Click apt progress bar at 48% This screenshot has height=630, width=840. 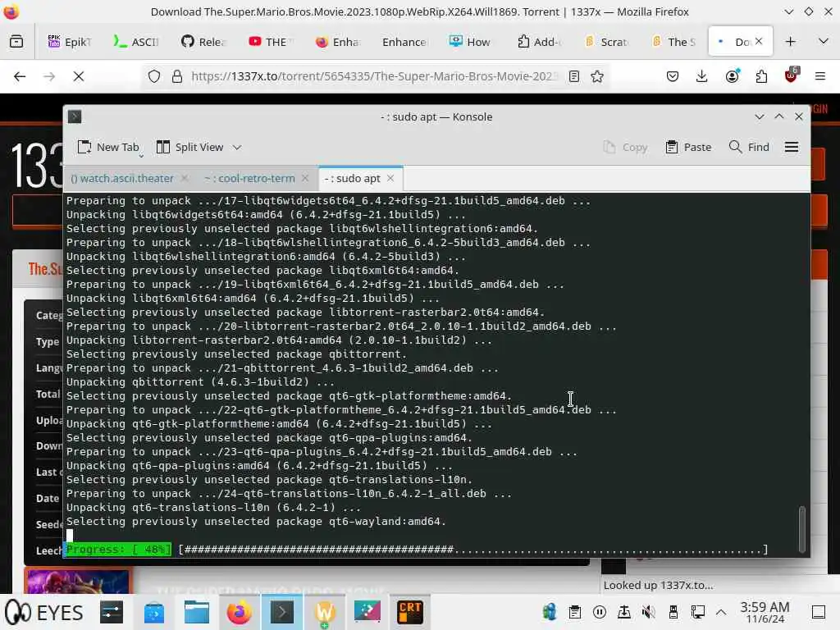click(x=416, y=550)
